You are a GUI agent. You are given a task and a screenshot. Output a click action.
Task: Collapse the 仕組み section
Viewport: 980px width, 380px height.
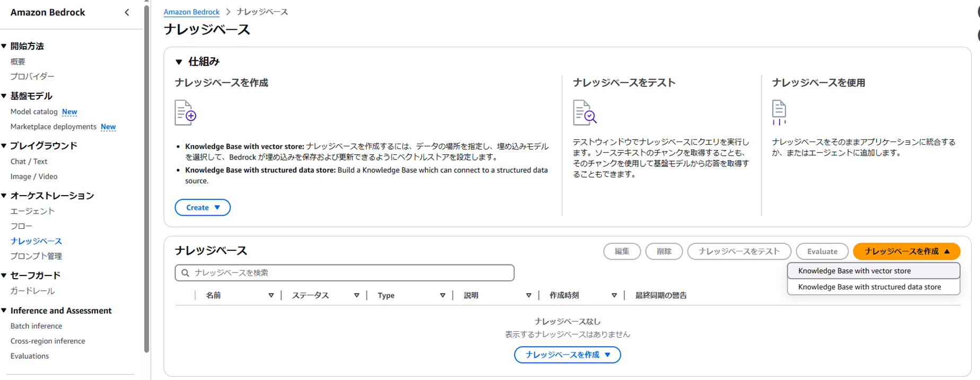(x=179, y=62)
